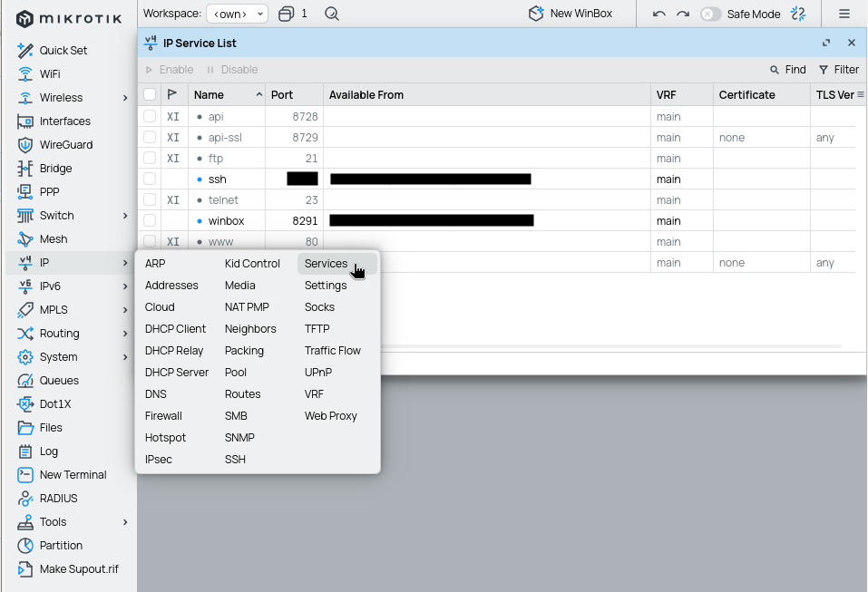The image size is (868, 592).
Task: Tick the select-all checkbox in the header
Action: (150, 94)
